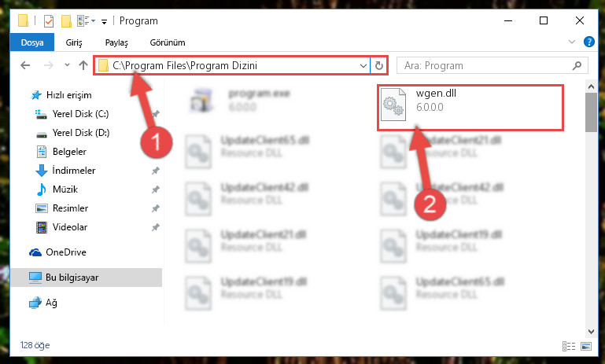Click the Properties checkmark icon in title bar
This screenshot has height=364, width=605.
(49, 20)
